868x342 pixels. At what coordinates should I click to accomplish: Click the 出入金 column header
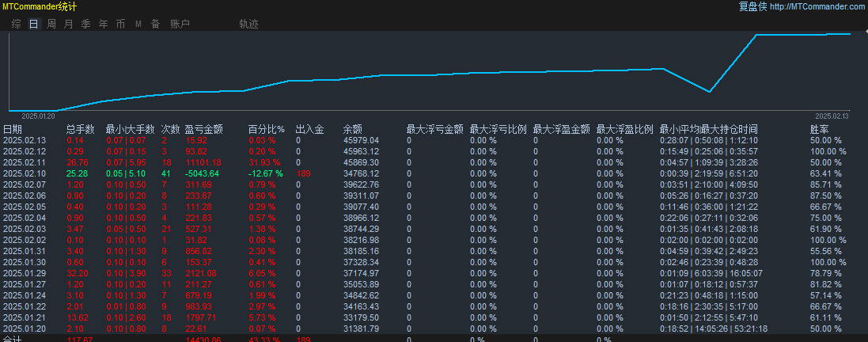point(310,129)
